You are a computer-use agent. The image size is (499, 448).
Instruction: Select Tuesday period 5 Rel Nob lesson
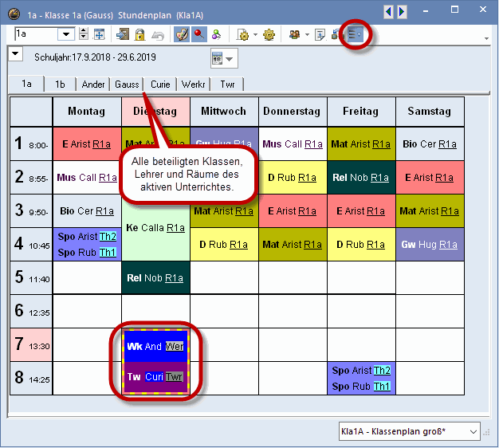tap(155, 277)
